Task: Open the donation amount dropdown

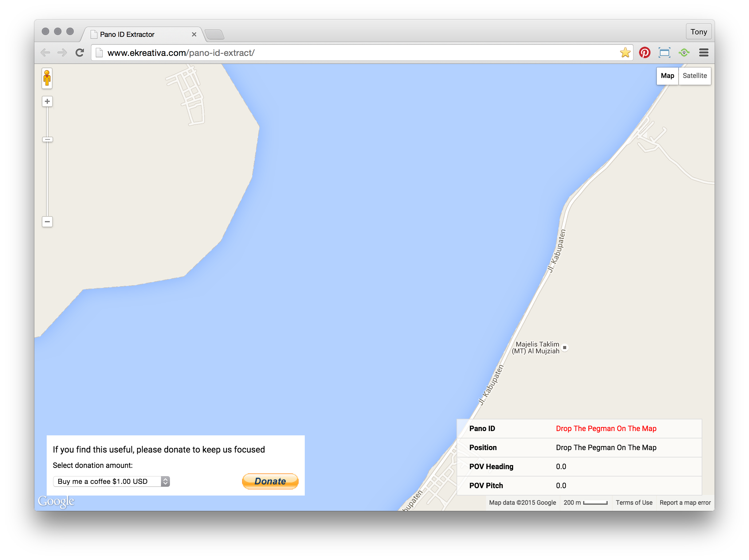Action: [112, 481]
